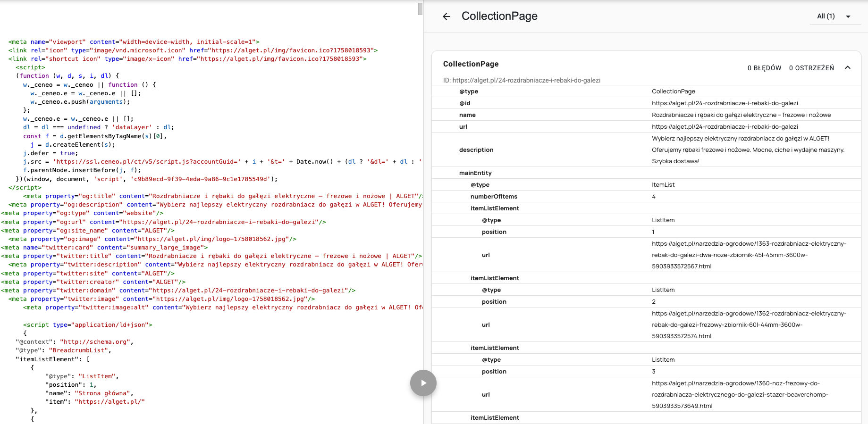Screen dimensions: 868x424
Task: Click the og:type "website" meta tag line
Action: point(82,213)
